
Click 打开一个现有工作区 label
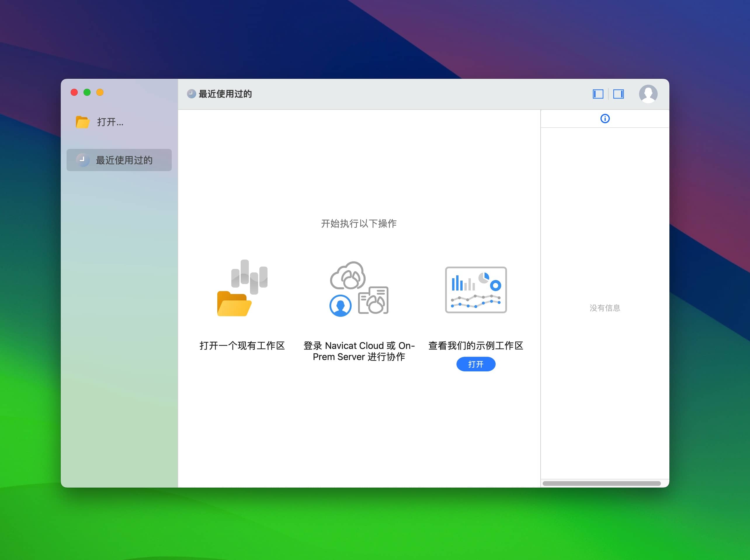(242, 346)
